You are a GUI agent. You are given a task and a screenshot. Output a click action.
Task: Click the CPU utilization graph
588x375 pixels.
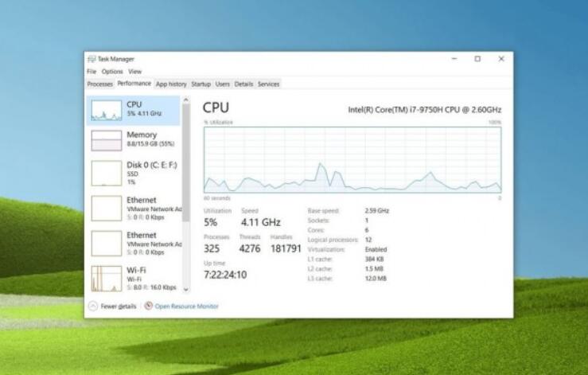pos(352,160)
